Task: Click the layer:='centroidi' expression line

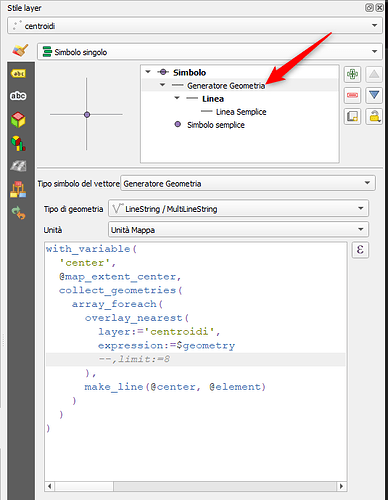Action: 159,332
